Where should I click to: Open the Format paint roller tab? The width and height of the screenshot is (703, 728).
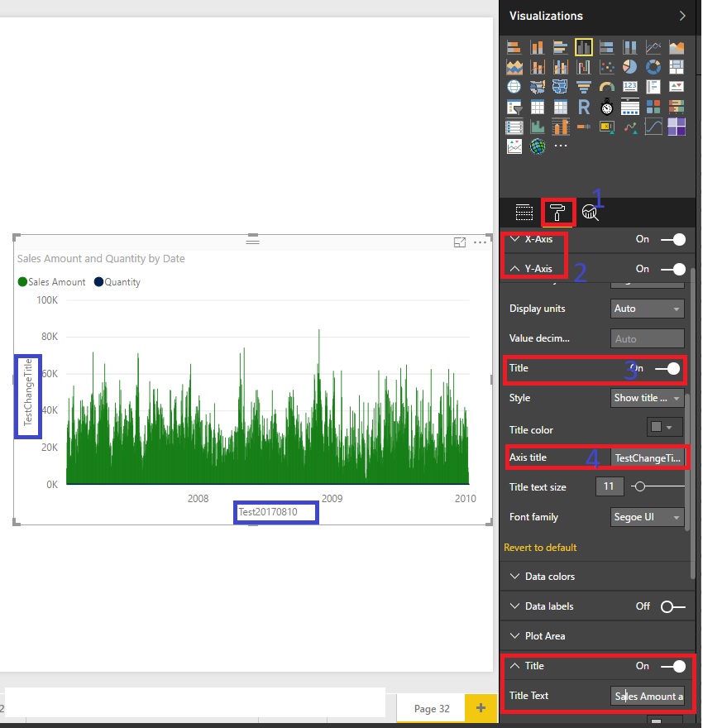pos(557,212)
